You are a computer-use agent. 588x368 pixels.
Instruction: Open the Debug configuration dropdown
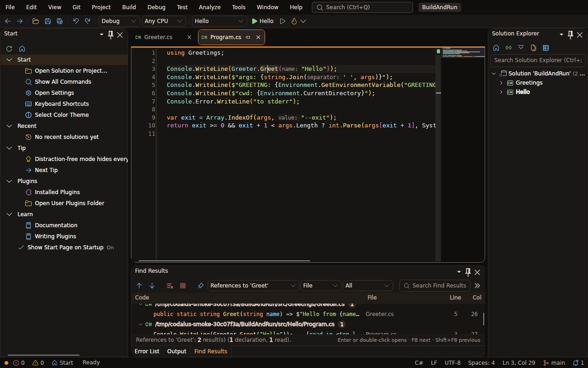119,21
